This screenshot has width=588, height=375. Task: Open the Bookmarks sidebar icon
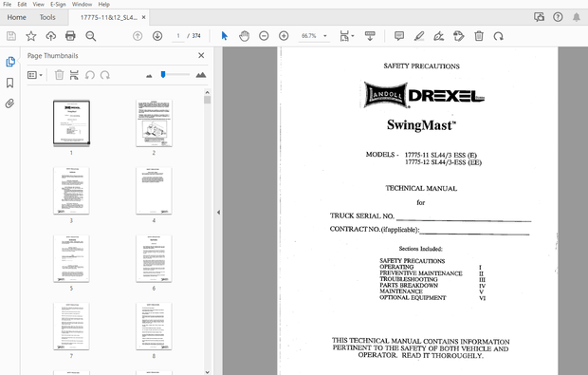pos(10,83)
